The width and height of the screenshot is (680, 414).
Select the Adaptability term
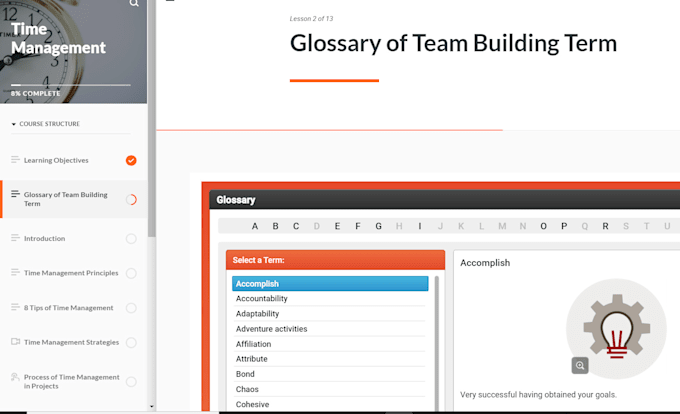(x=330, y=313)
